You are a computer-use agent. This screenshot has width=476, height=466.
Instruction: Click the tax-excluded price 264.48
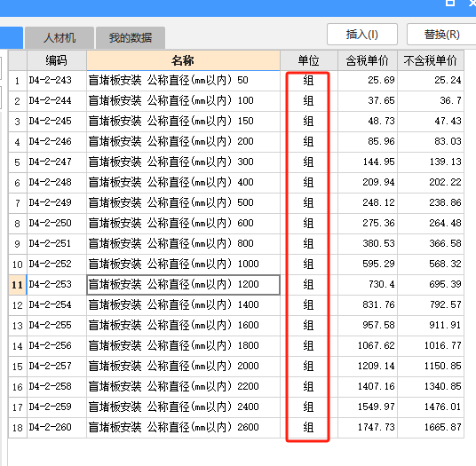(431, 224)
